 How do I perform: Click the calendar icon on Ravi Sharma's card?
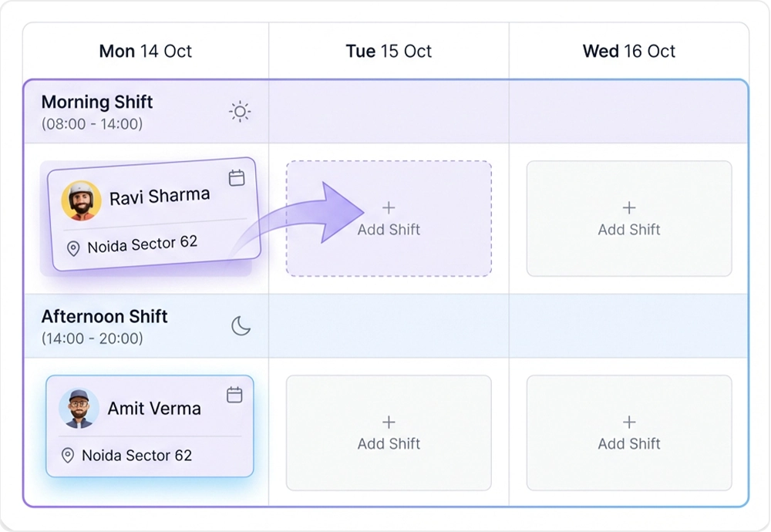(237, 178)
